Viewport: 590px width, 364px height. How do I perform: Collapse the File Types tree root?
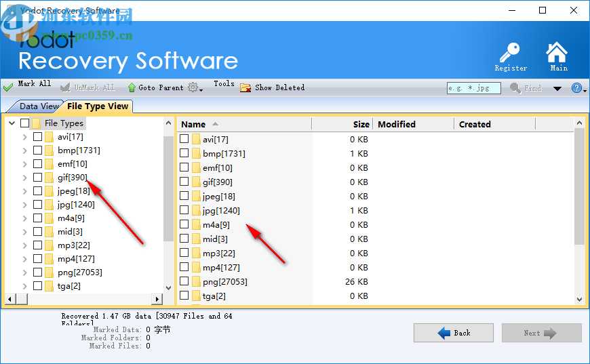(x=12, y=123)
